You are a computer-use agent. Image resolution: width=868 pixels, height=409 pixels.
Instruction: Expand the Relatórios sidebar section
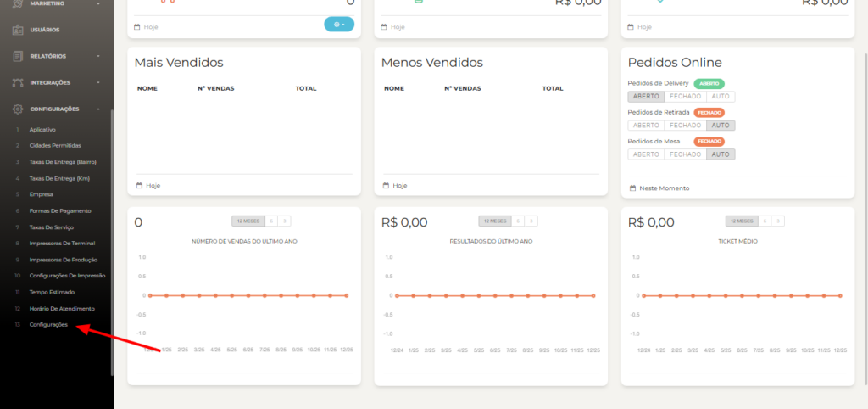pyautogui.click(x=99, y=56)
